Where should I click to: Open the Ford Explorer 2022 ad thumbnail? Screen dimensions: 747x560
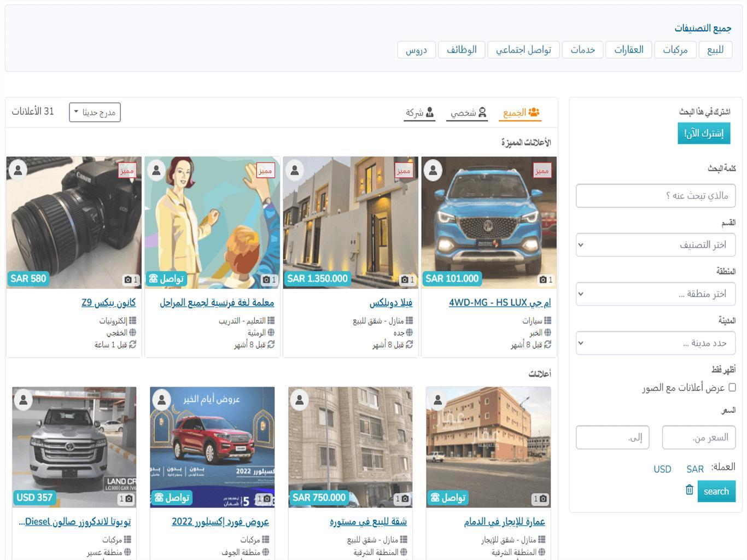point(212,447)
